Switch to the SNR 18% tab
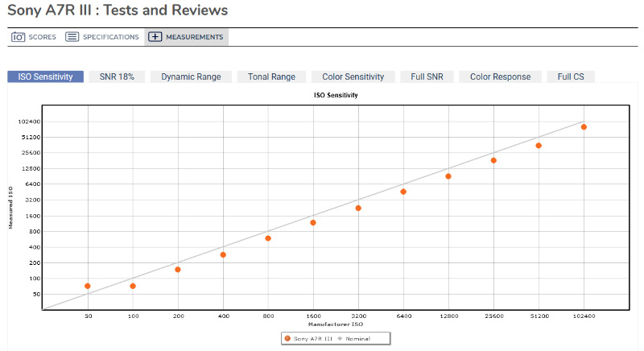This screenshot has width=644, height=351. tap(117, 76)
